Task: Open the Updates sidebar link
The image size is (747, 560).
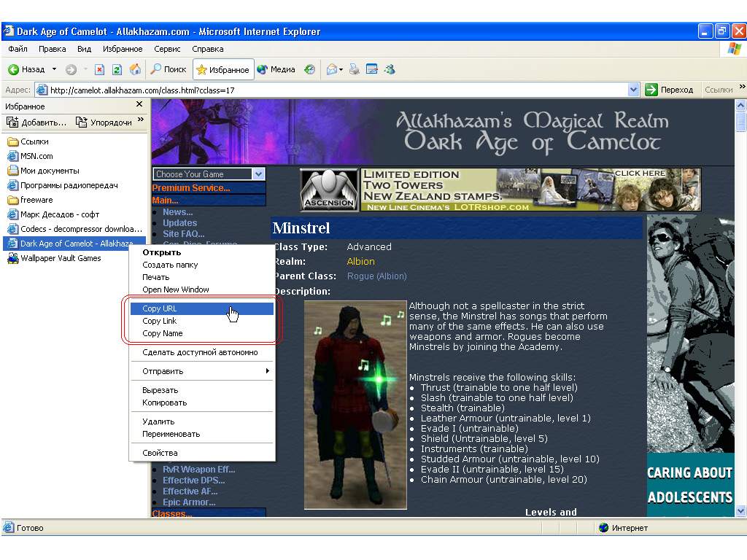Action: [179, 223]
